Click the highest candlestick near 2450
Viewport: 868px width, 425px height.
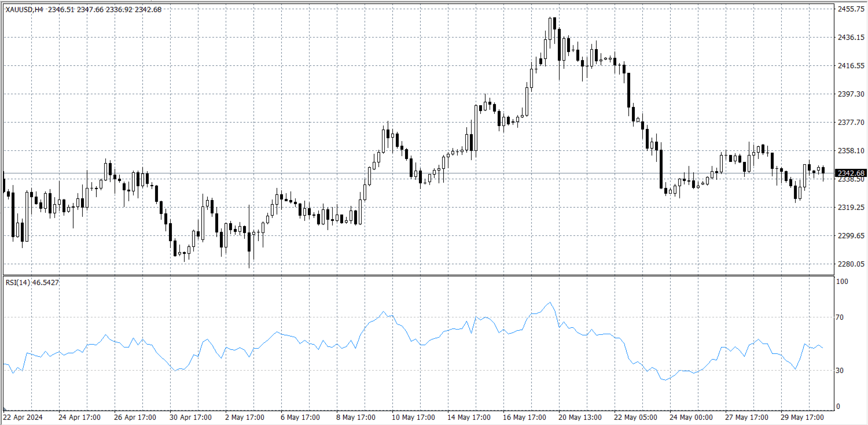pos(550,29)
